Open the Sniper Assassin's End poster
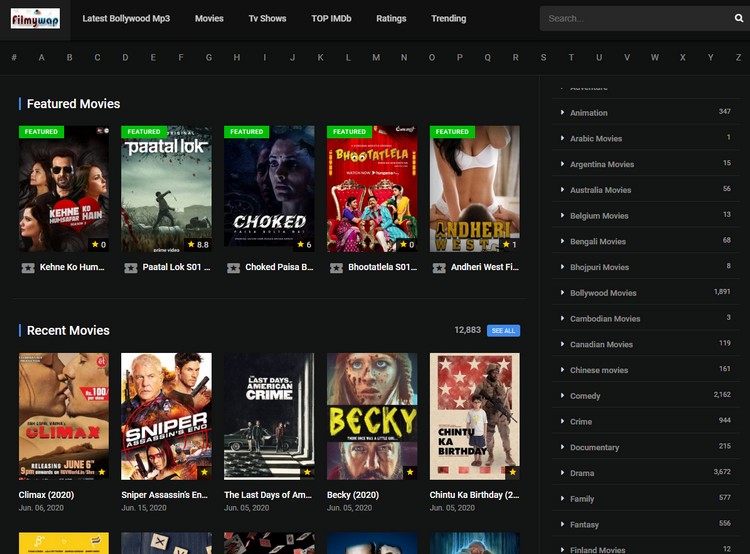750x554 pixels. pyautogui.click(x=166, y=416)
